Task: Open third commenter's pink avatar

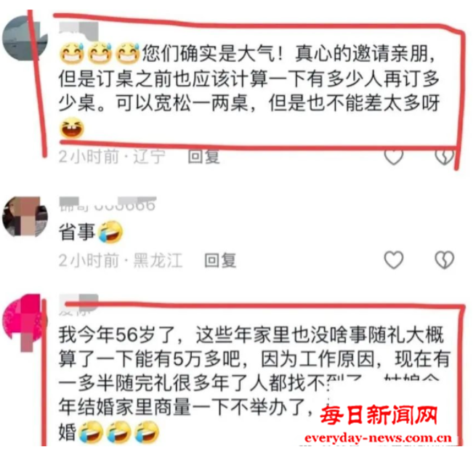Action: point(25,322)
